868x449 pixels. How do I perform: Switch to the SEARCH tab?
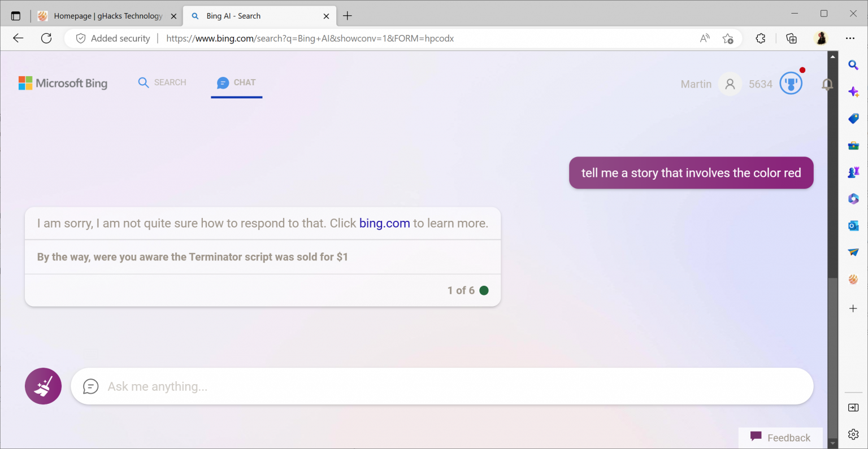162,82
